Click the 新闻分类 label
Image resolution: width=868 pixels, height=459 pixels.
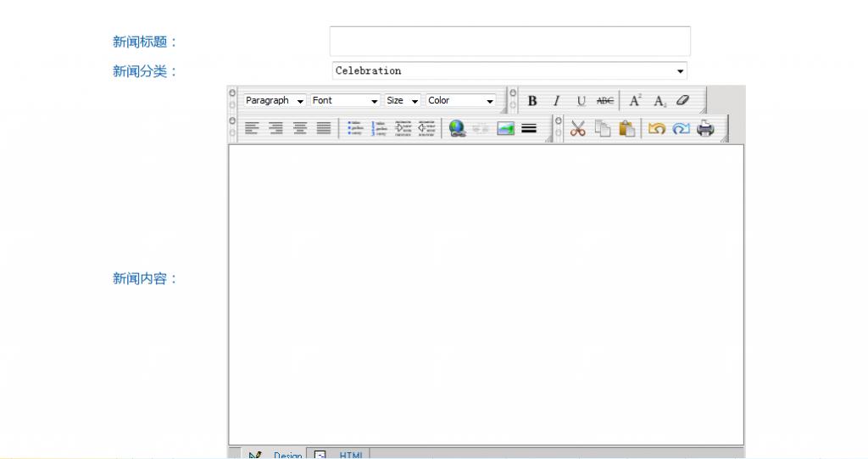click(x=144, y=71)
